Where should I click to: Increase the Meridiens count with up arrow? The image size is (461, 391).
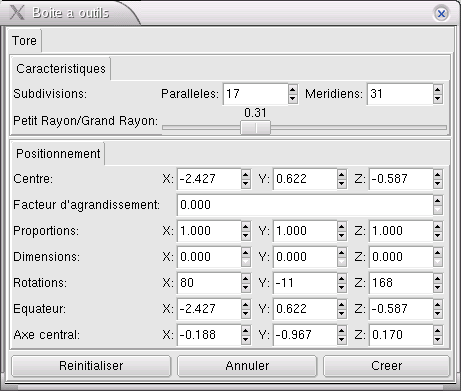[438, 89]
